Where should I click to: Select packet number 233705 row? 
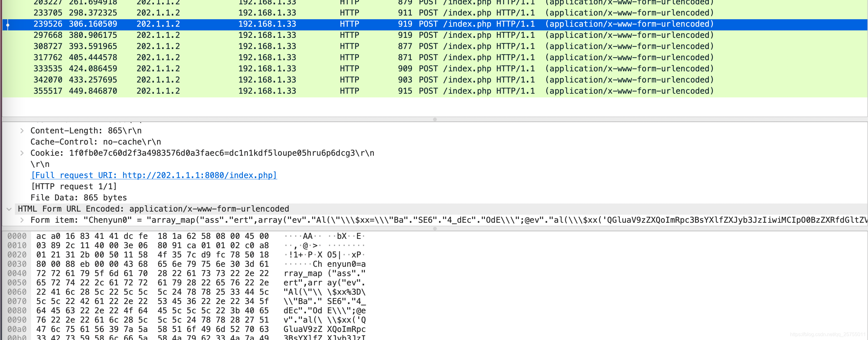pos(435,13)
